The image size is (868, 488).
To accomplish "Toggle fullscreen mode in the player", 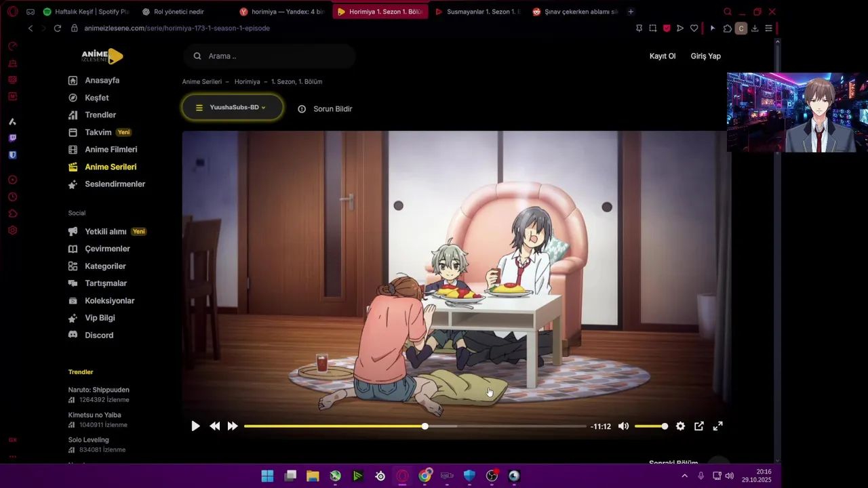I will pyautogui.click(x=718, y=426).
